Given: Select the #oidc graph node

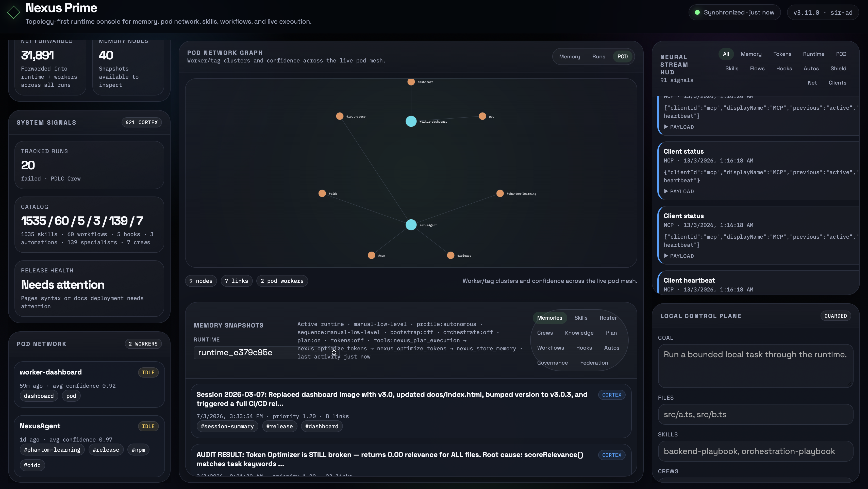Looking at the screenshot, I should tap(322, 193).
